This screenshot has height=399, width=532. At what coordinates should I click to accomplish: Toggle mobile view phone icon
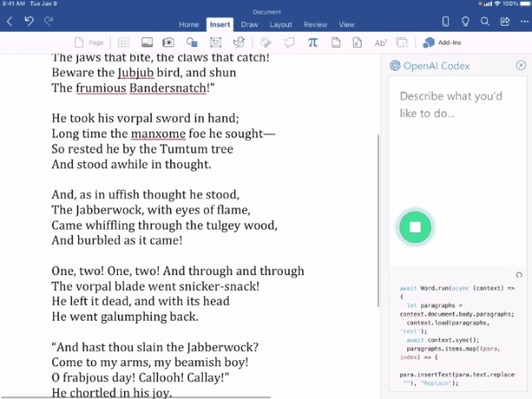(445, 21)
